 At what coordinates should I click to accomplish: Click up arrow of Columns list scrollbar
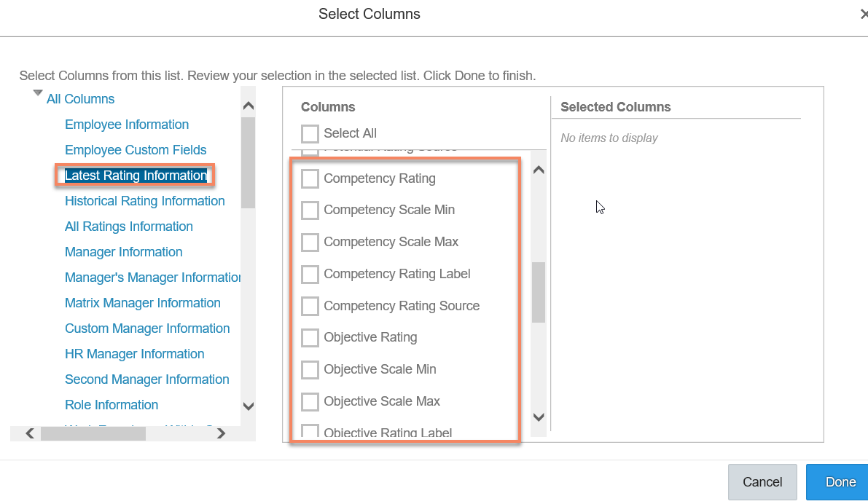coord(539,170)
